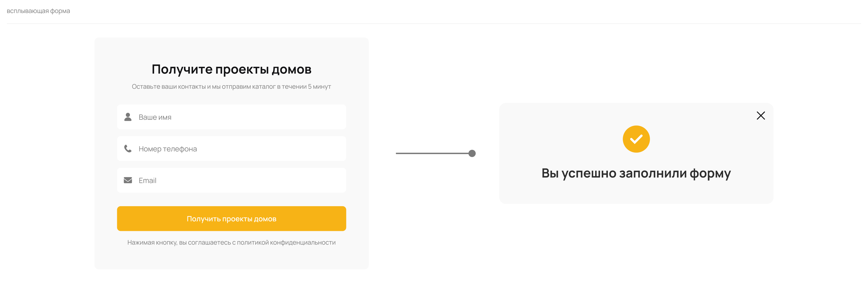Focus the "Номер телефона" input field
The height and width of the screenshot is (283, 868).
tap(236, 149)
